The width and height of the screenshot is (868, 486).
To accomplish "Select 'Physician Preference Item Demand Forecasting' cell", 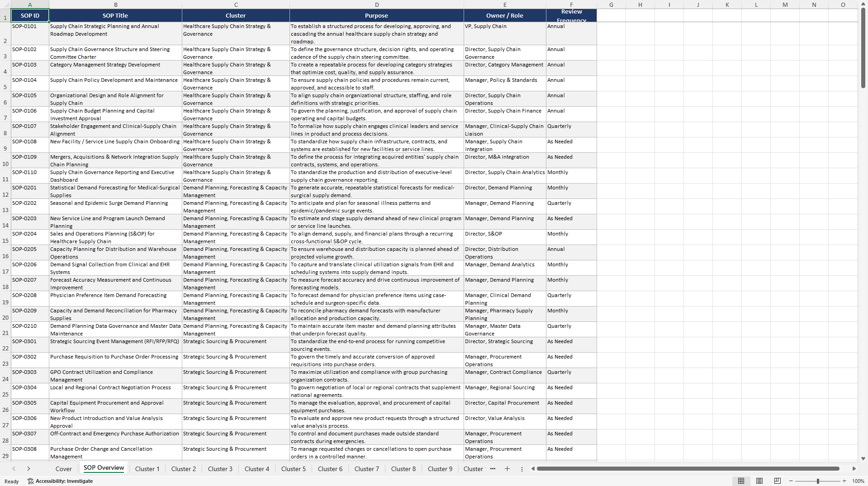I will [115, 298].
